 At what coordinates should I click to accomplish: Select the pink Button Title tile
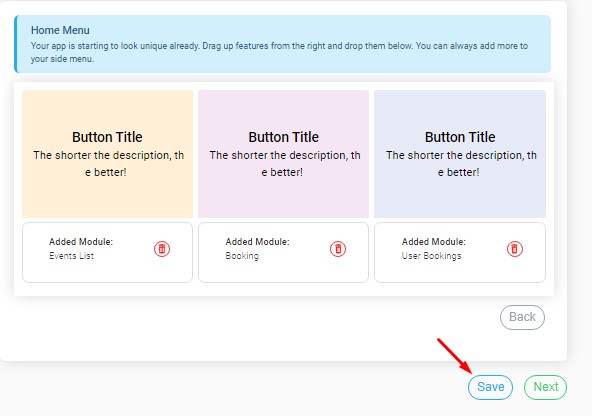(284, 154)
